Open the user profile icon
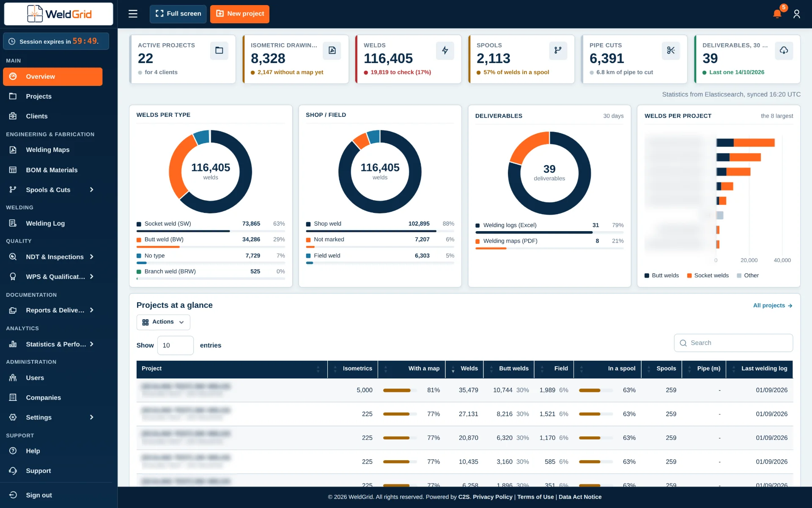Screen dimensions: 812x508 click(797, 14)
